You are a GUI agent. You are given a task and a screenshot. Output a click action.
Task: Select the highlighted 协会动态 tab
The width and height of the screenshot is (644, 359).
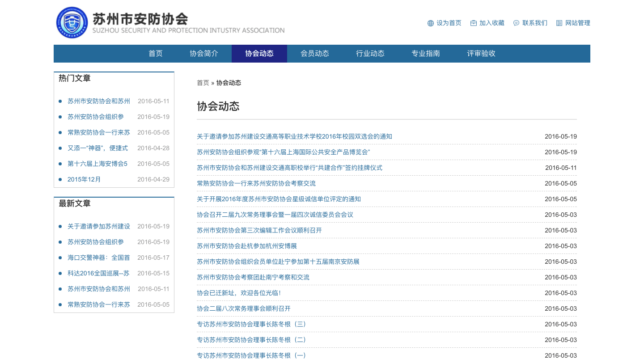259,54
